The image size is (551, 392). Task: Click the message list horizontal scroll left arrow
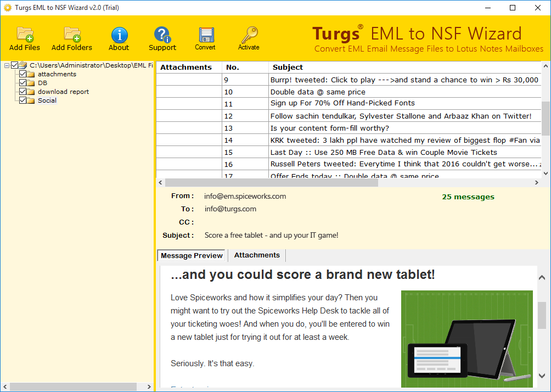point(161,182)
